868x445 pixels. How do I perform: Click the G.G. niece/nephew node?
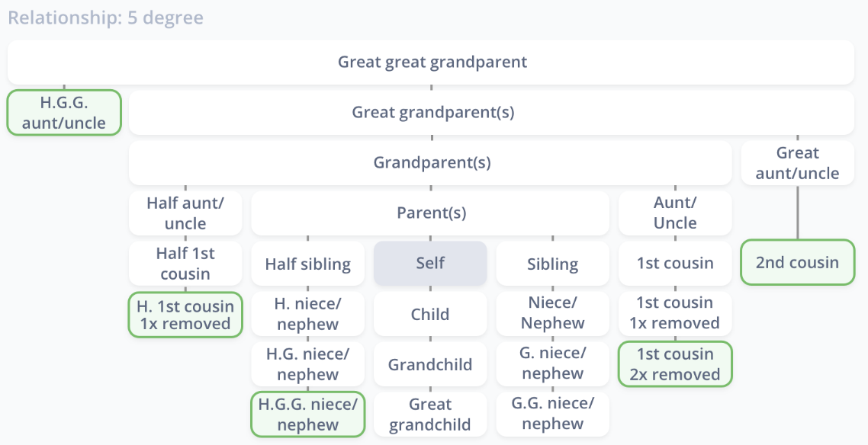[x=553, y=414]
